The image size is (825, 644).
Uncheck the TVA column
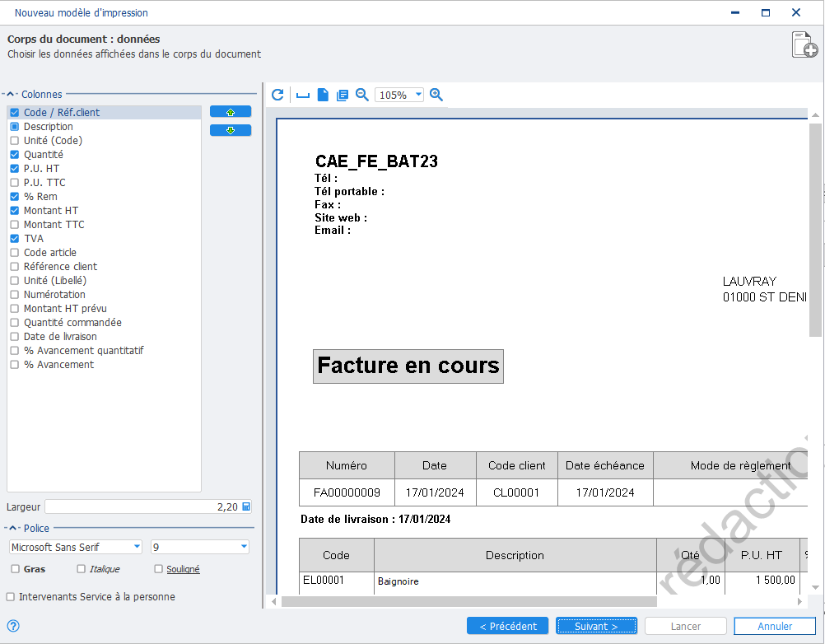tap(15, 239)
